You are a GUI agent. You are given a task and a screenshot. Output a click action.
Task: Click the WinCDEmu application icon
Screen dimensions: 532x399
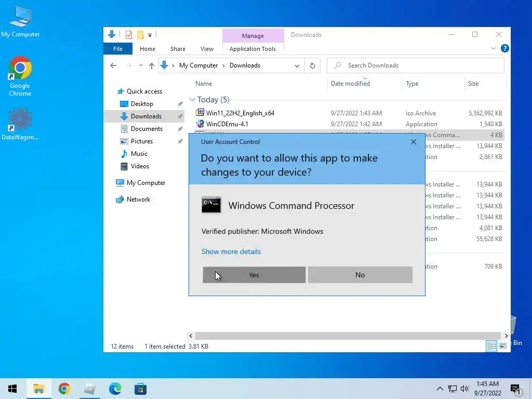coord(200,124)
